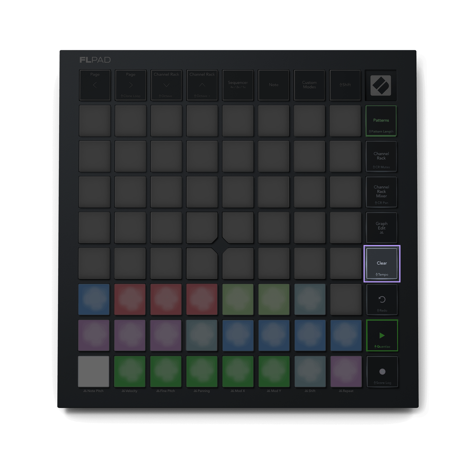Image resolution: width=476 pixels, height=458 pixels.
Task: Select the Patterns (Pattern Length) button
Action: pos(381,121)
